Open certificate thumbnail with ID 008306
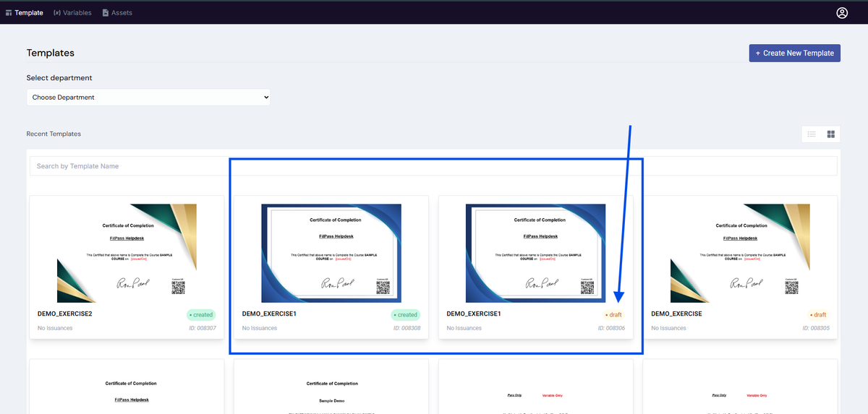 pyautogui.click(x=536, y=253)
